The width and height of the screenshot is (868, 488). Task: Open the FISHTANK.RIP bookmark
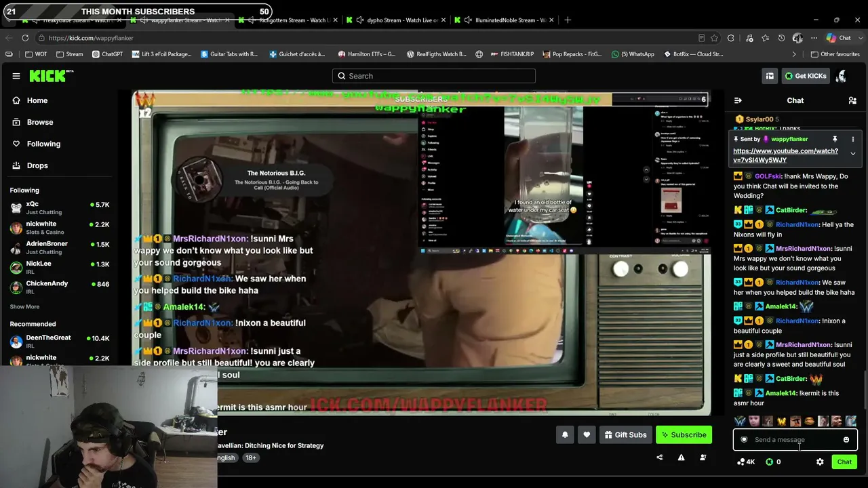pos(512,54)
